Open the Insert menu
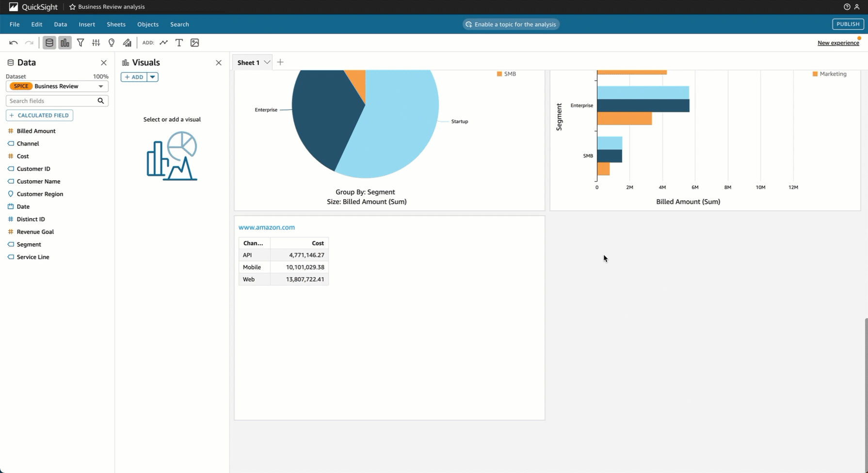Screen dimensions: 868x473 pyautogui.click(x=87, y=24)
